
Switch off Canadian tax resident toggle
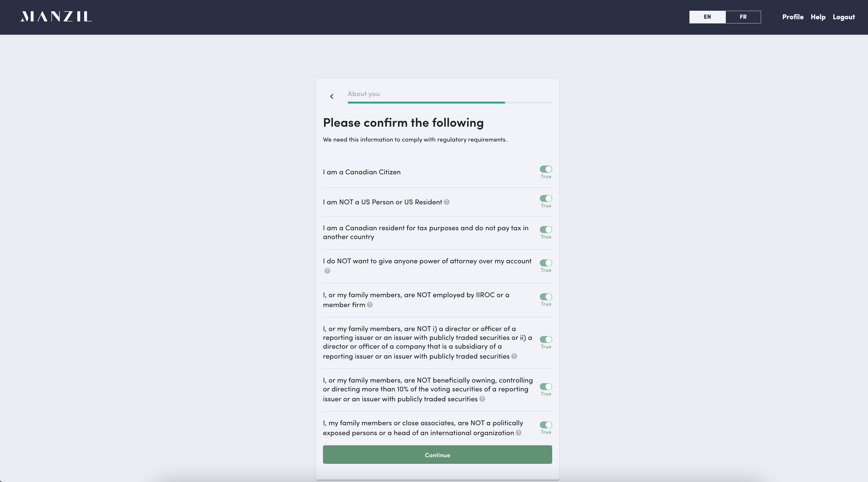546,229
